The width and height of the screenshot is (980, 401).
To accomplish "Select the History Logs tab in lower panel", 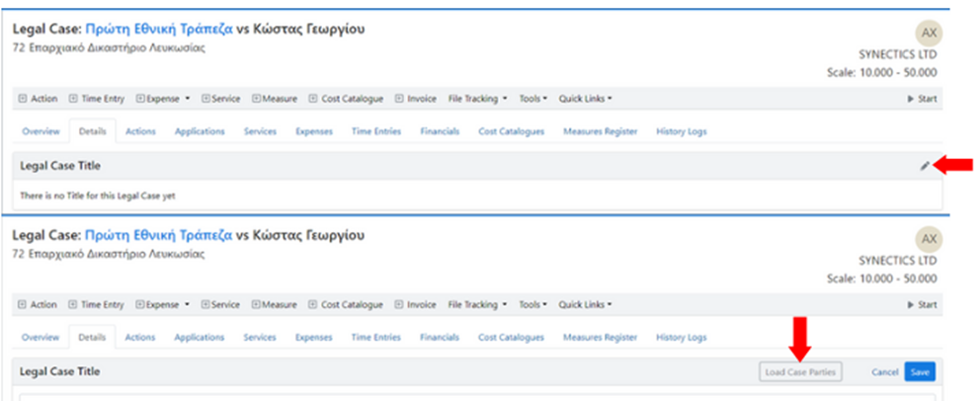I will [681, 338].
